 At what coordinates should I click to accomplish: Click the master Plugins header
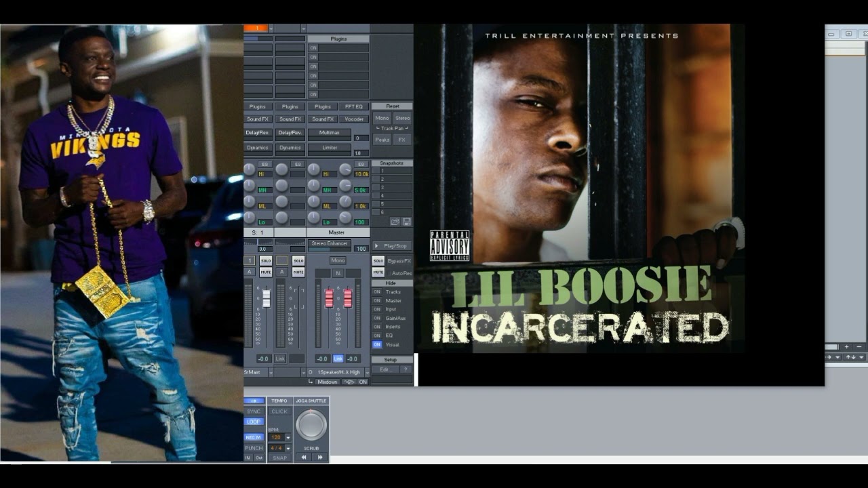point(338,39)
